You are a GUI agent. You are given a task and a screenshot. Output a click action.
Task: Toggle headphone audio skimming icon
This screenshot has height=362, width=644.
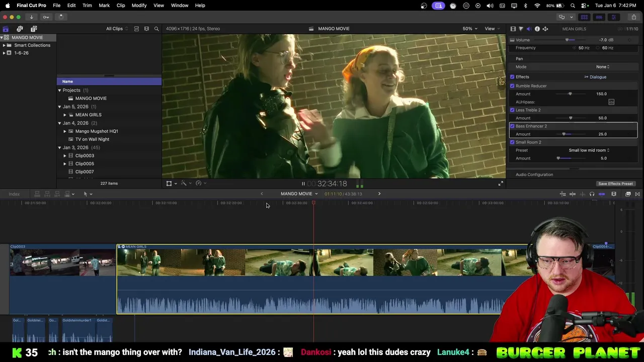click(592, 194)
